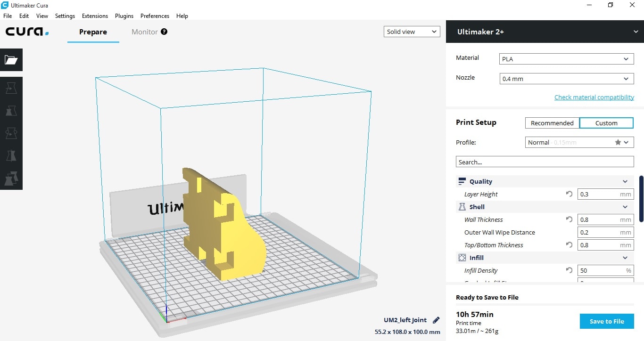Collapse the Shell section
Screen dimensions: 644x341
click(x=625, y=207)
